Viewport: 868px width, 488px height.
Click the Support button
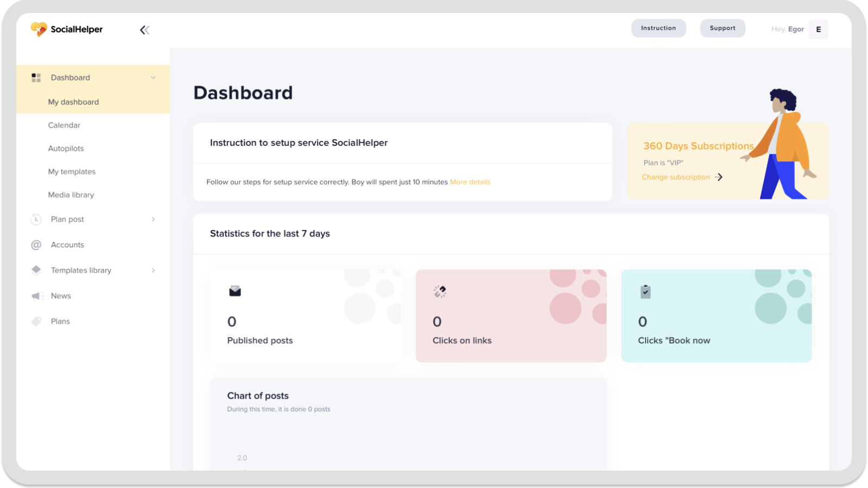tap(723, 28)
